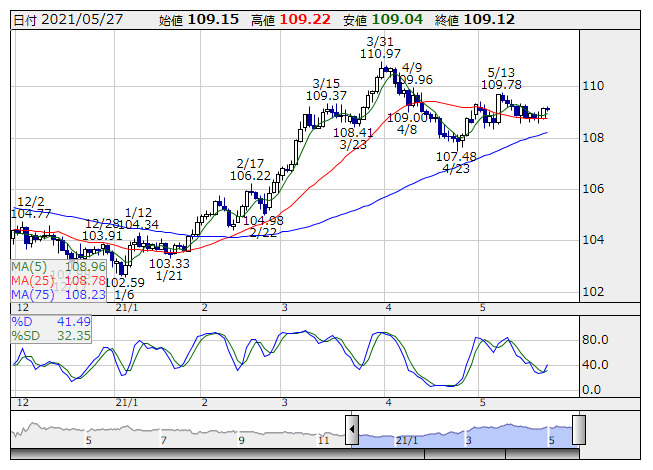Click the green 安値 109.04 value
This screenshot has height=470, width=653.
[383, 19]
